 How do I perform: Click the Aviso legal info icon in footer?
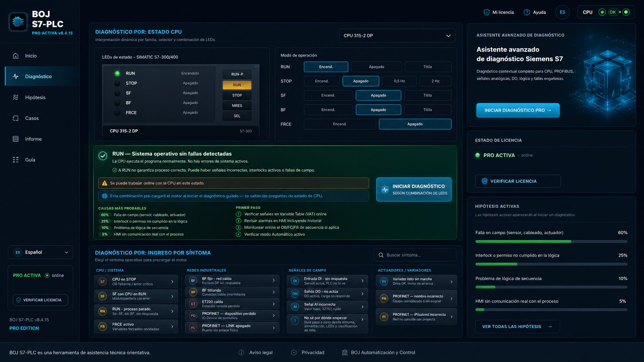click(241, 352)
